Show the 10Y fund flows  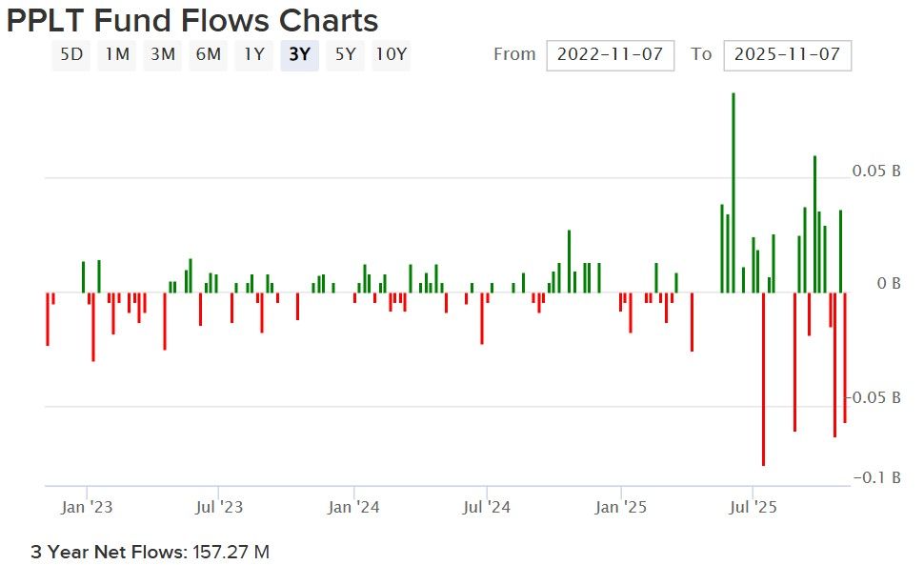(x=391, y=54)
